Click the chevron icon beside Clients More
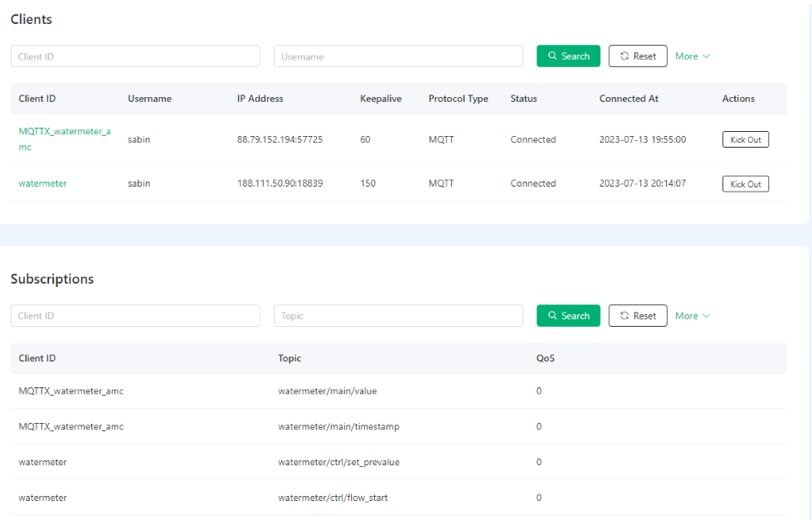812x520 pixels. [x=706, y=56]
